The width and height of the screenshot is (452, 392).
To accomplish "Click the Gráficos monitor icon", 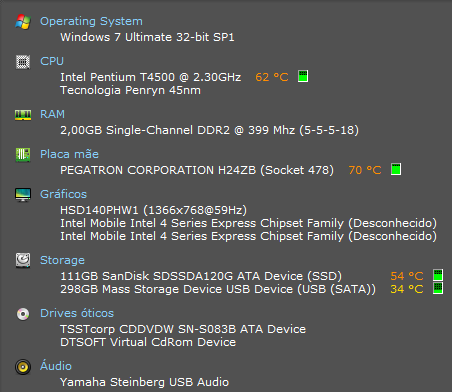I will coord(23,195).
